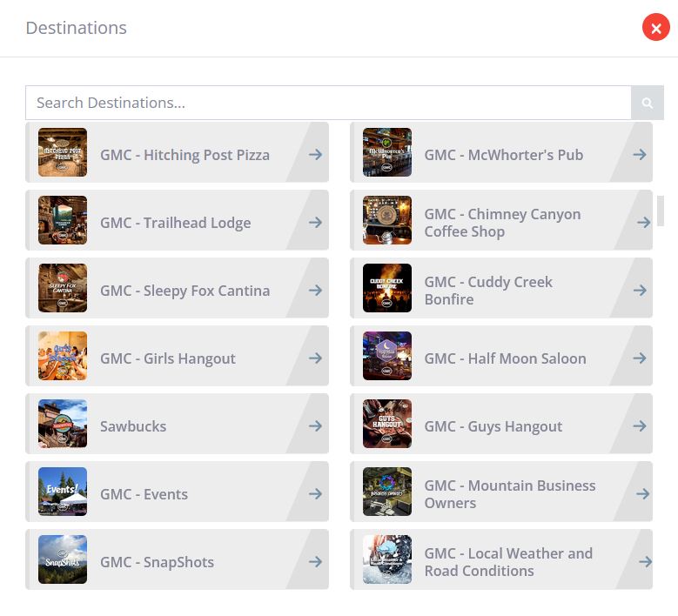Click the arrow beside GMC - McWhorter's Pub

[640, 155]
